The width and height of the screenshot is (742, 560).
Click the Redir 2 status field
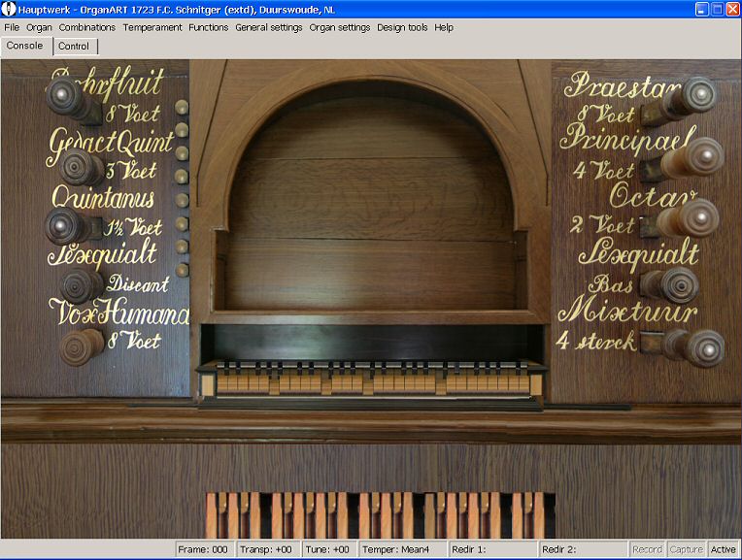[x=582, y=549]
